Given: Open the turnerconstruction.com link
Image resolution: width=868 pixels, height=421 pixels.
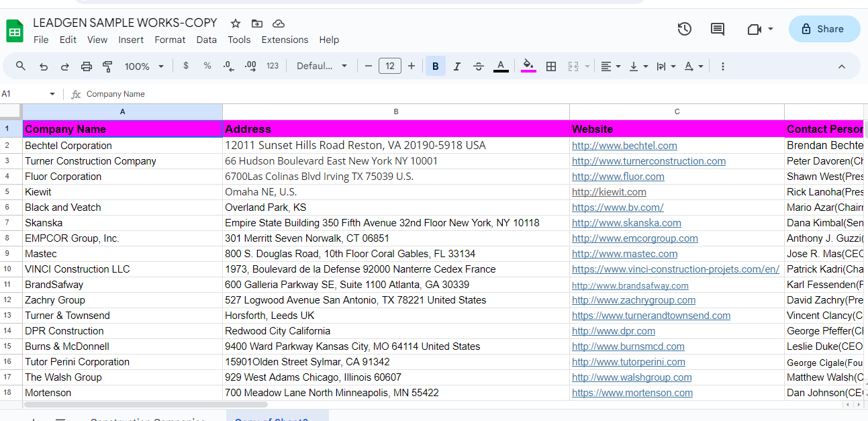Looking at the screenshot, I should [648, 161].
